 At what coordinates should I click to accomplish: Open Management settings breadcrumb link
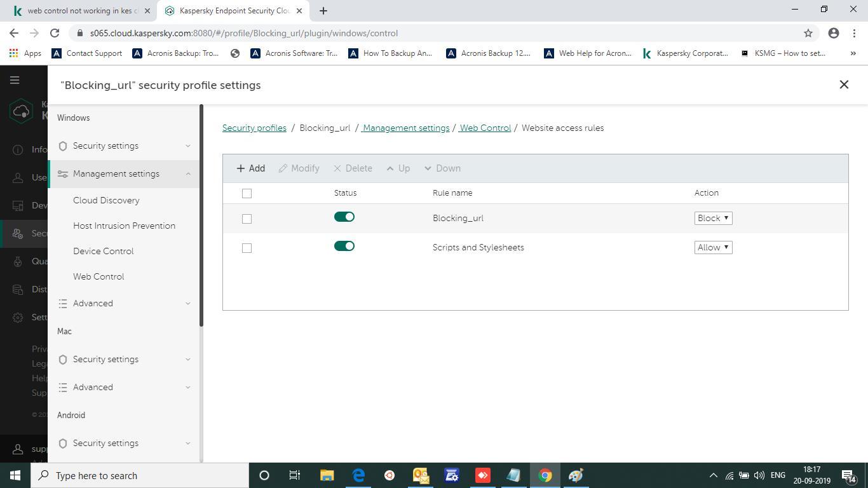pos(405,128)
